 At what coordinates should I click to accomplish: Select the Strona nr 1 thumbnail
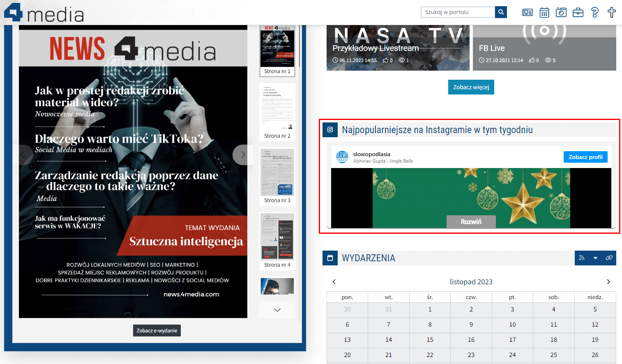pyautogui.click(x=277, y=51)
